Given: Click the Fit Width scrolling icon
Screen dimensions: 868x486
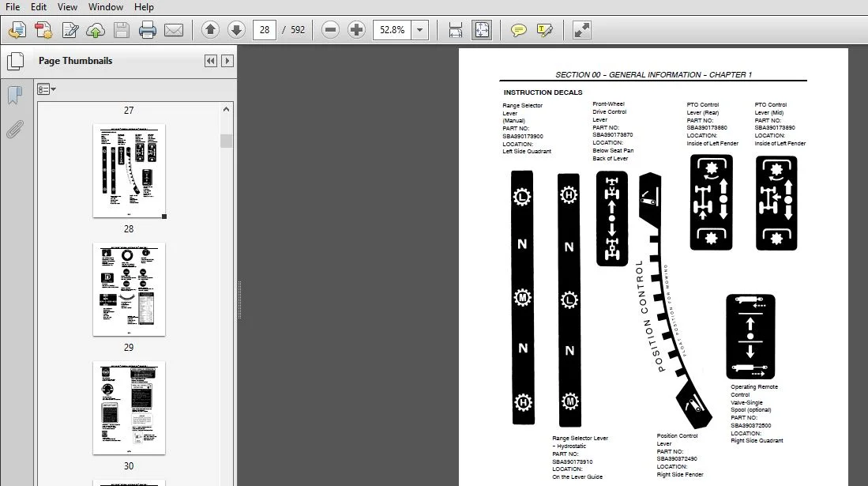Looking at the screenshot, I should (x=455, y=30).
